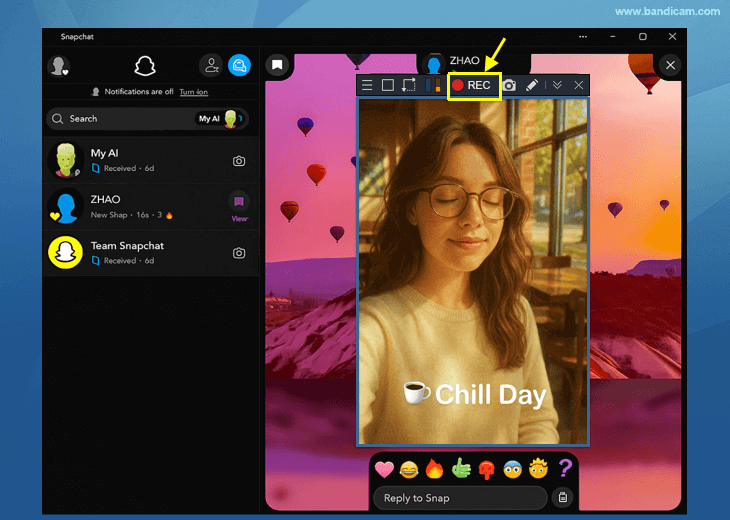Viewport: 730px width, 520px height.
Task: Click ZHAO name in Snap header
Action: tap(465, 61)
